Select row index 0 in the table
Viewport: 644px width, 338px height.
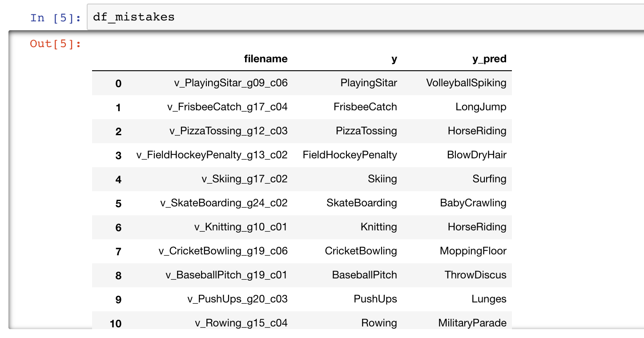(x=118, y=83)
